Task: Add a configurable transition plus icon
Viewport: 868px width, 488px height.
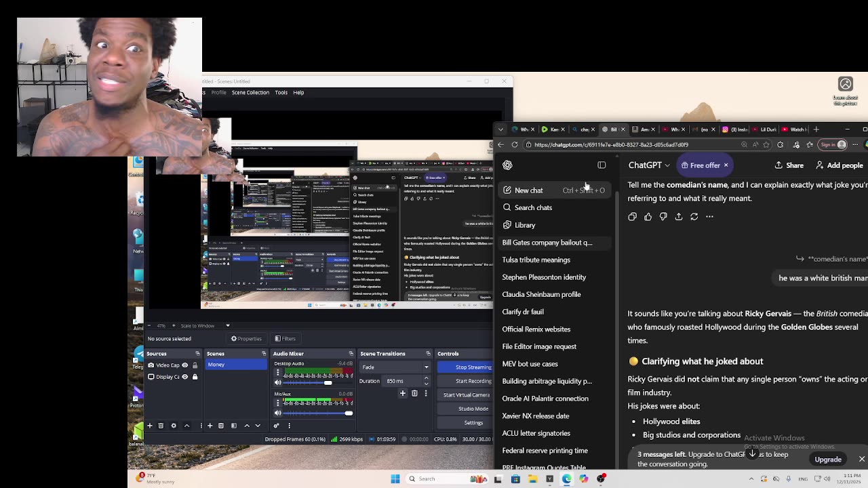Action: [x=403, y=393]
